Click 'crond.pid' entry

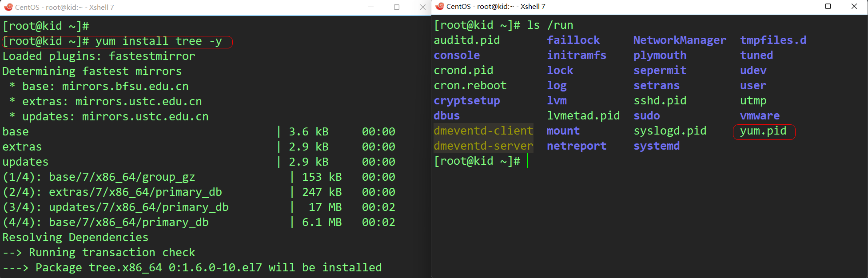pyautogui.click(x=464, y=71)
